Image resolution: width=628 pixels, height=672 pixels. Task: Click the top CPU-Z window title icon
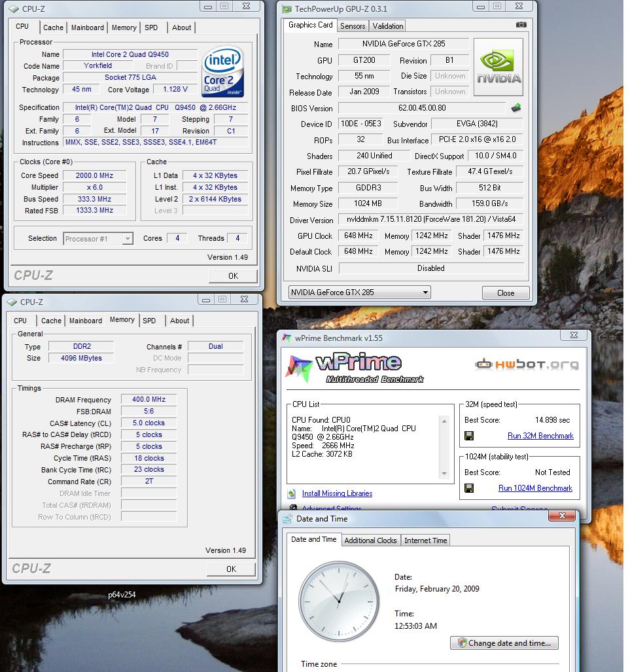[14, 9]
